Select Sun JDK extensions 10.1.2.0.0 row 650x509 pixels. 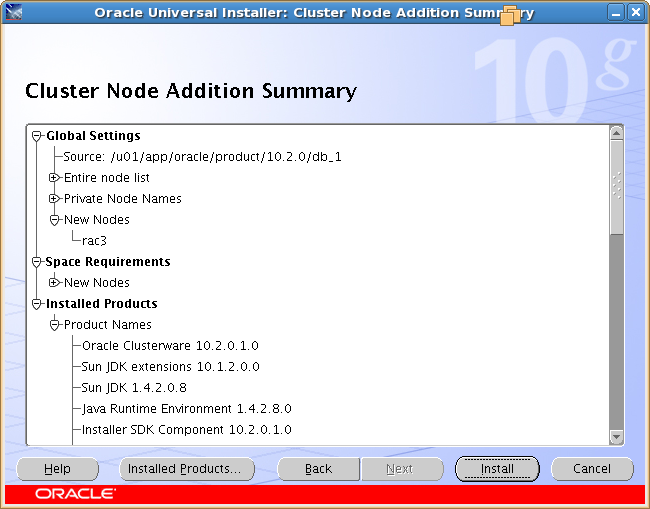[170, 367]
